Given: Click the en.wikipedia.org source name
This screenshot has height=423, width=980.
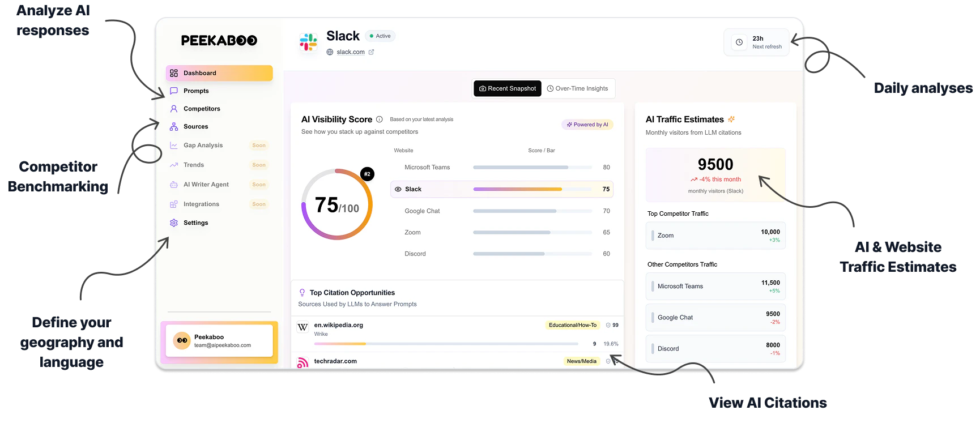Looking at the screenshot, I should (339, 325).
